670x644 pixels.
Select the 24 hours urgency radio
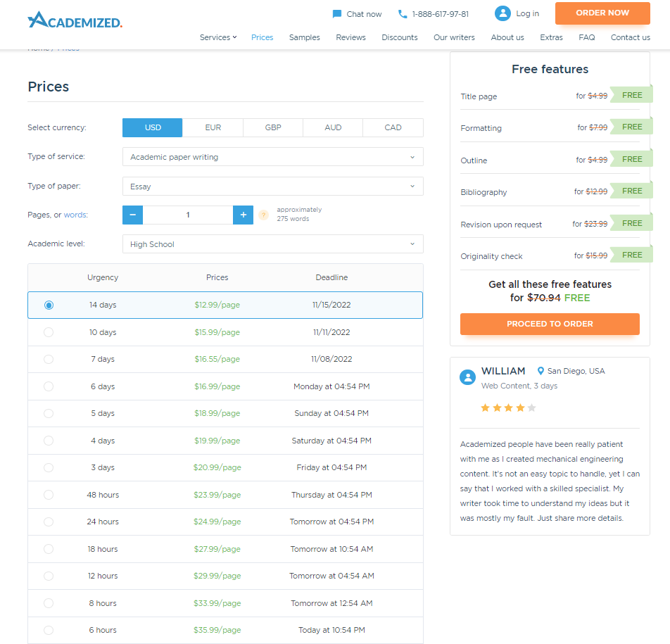(x=49, y=522)
